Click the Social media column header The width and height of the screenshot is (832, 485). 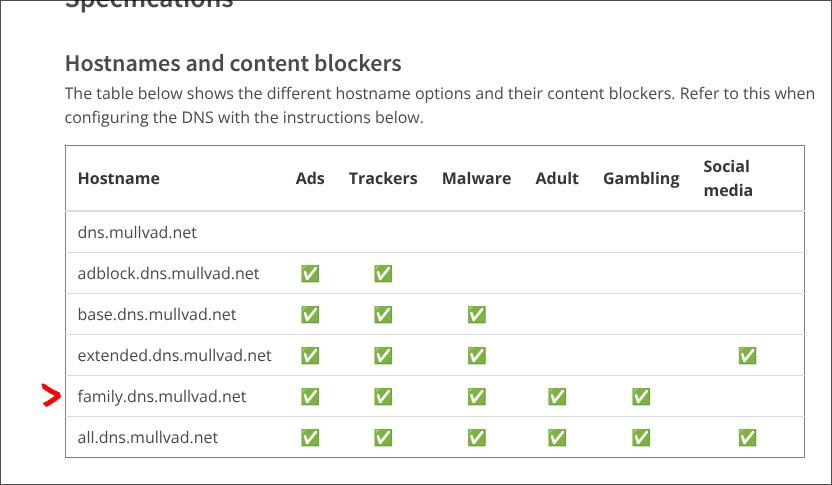point(727,178)
